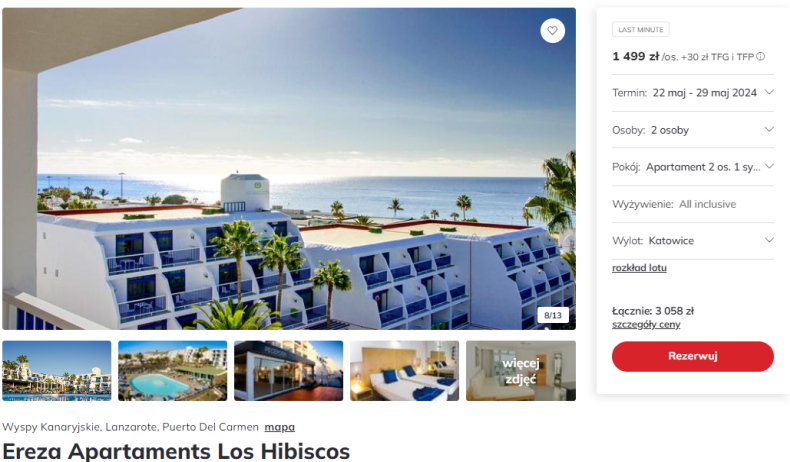Open the Wylot Katowice departure dropdown

[x=693, y=241]
